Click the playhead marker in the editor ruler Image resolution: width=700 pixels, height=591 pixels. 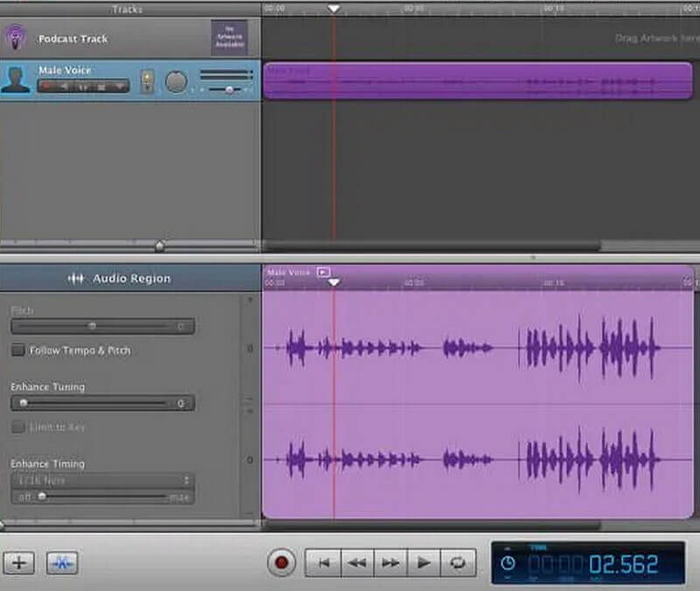coord(333,282)
